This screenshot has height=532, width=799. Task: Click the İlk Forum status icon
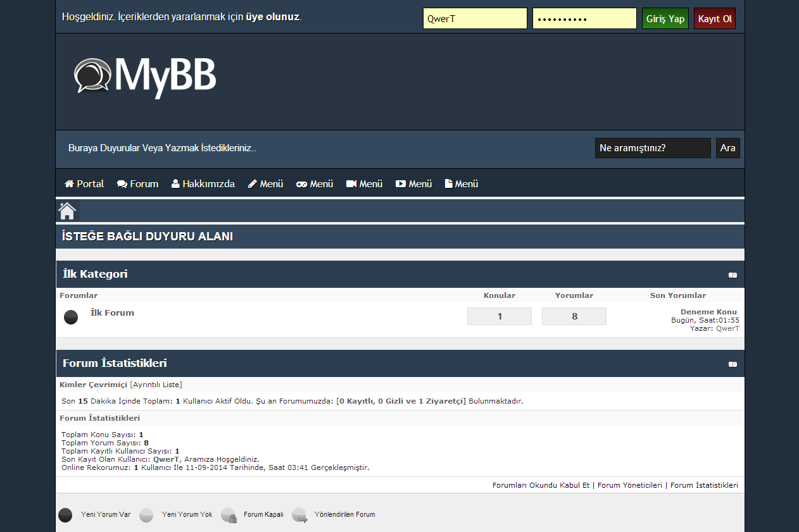coord(71,317)
